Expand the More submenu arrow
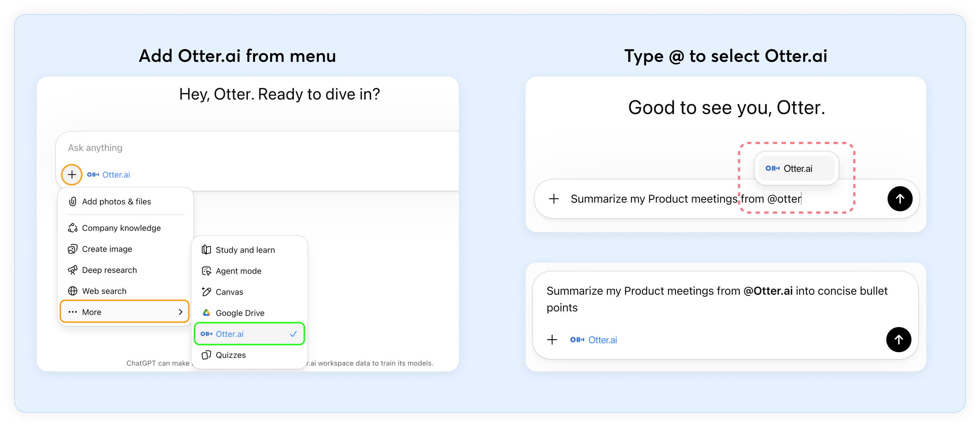This screenshot has width=980, height=427. [x=181, y=312]
